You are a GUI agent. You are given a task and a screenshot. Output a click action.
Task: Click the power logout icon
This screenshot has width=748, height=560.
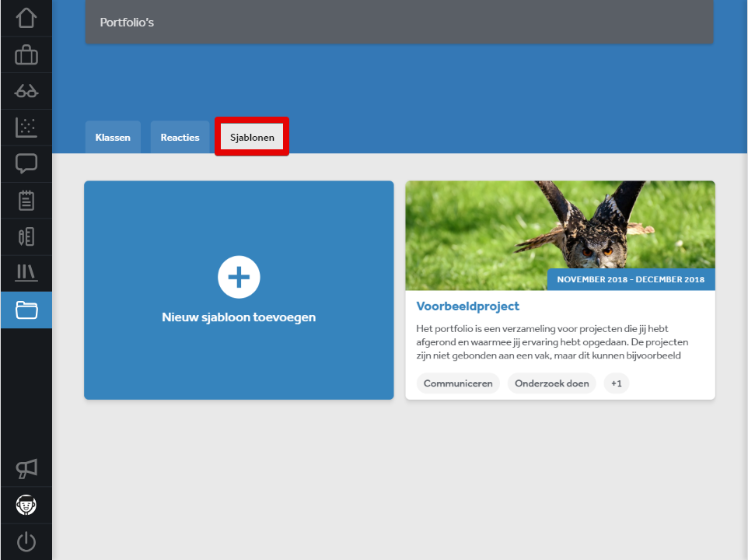pos(26,542)
